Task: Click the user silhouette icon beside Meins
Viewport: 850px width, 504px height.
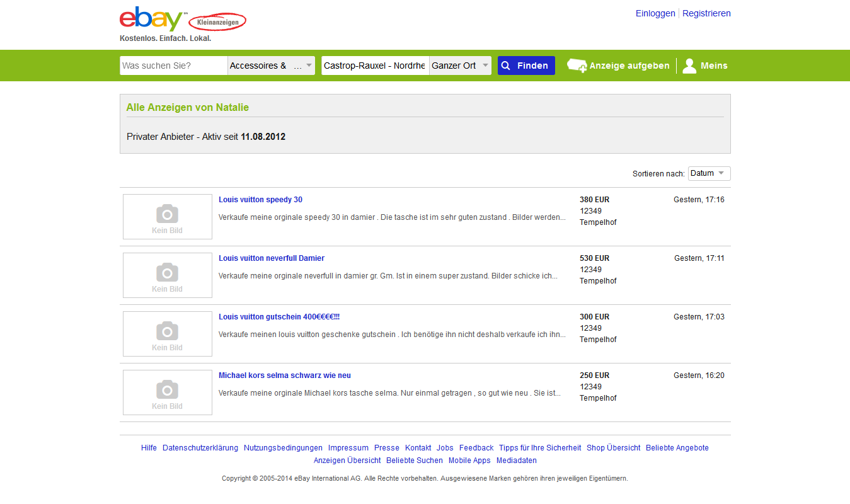Action: pos(689,66)
